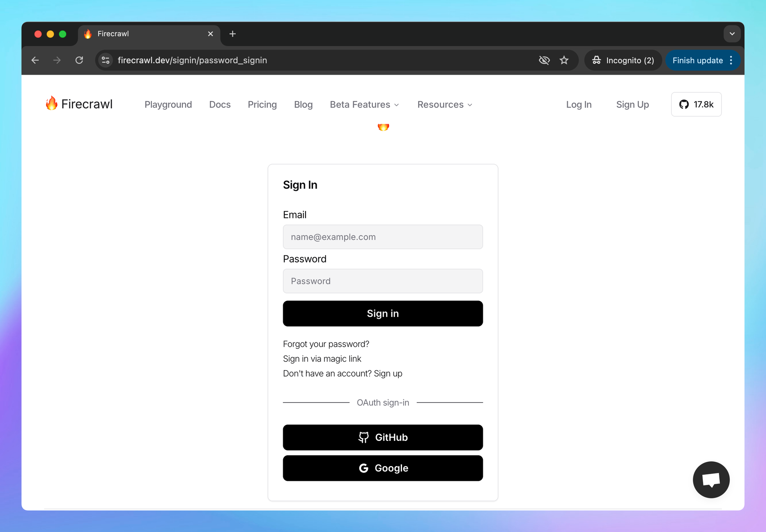The width and height of the screenshot is (766, 532).
Task: Focus the Email input field
Action: pyautogui.click(x=383, y=237)
